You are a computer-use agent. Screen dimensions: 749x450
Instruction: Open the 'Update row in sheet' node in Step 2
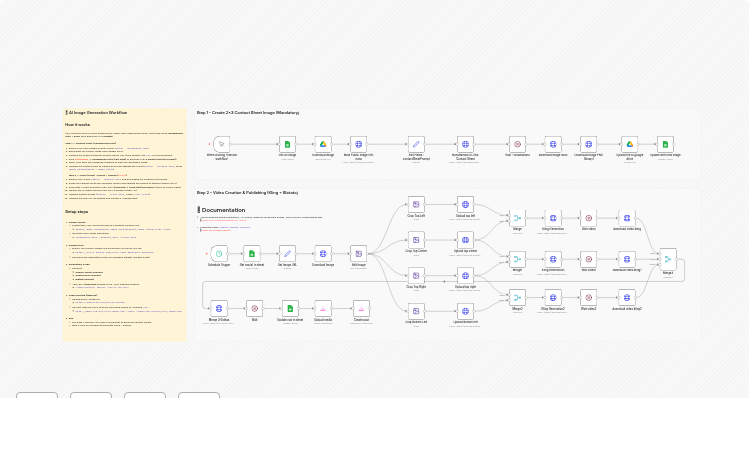tap(289, 309)
